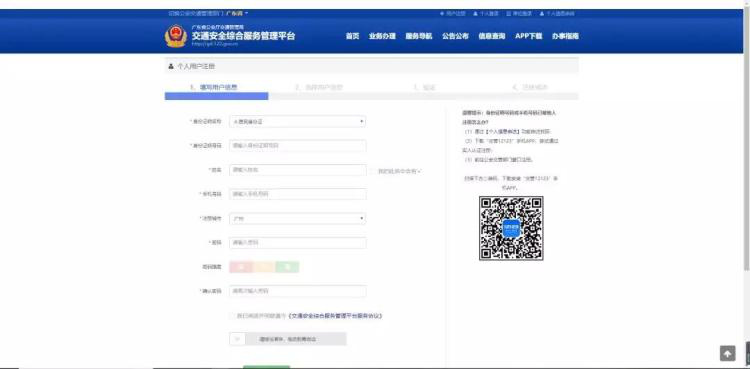Viewport: 750px width, 369px height.
Task: Open the 交通安全综合服务管理平台服务协议 link
Action: tap(335, 316)
